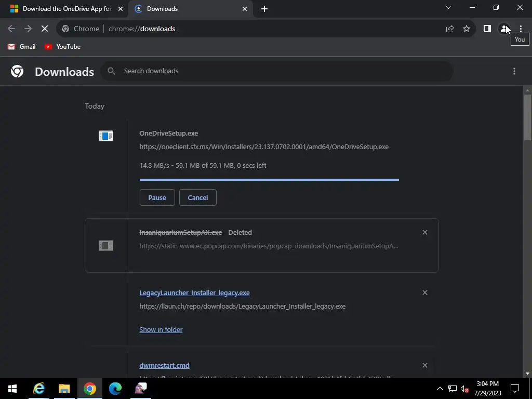Remove dwmrestart.cmd from the downloads list
This screenshot has width=532, height=399.
coord(425,365)
